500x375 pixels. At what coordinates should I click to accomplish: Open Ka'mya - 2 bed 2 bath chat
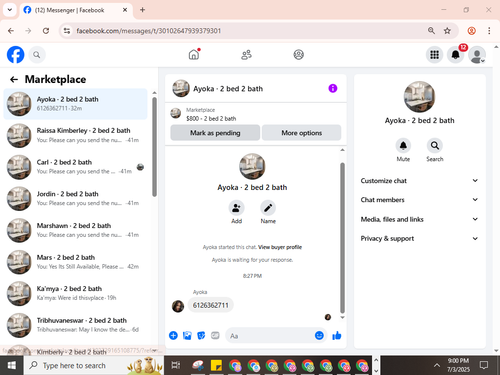pyautogui.click(x=75, y=293)
